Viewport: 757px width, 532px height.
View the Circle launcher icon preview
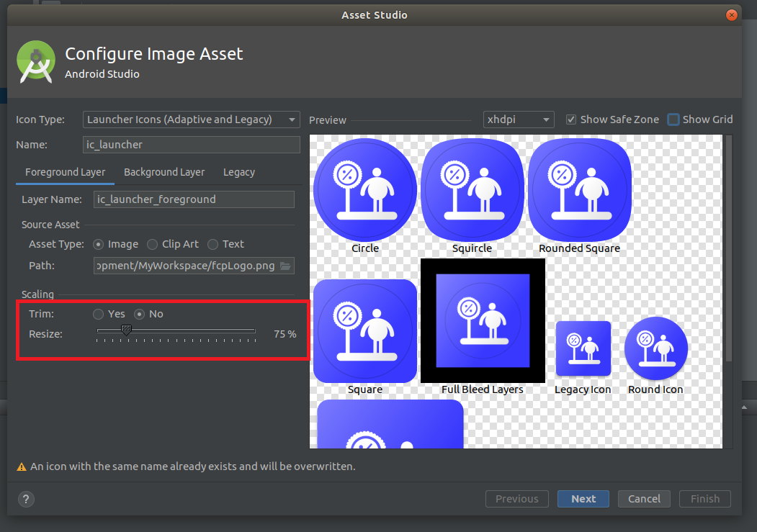[364, 189]
